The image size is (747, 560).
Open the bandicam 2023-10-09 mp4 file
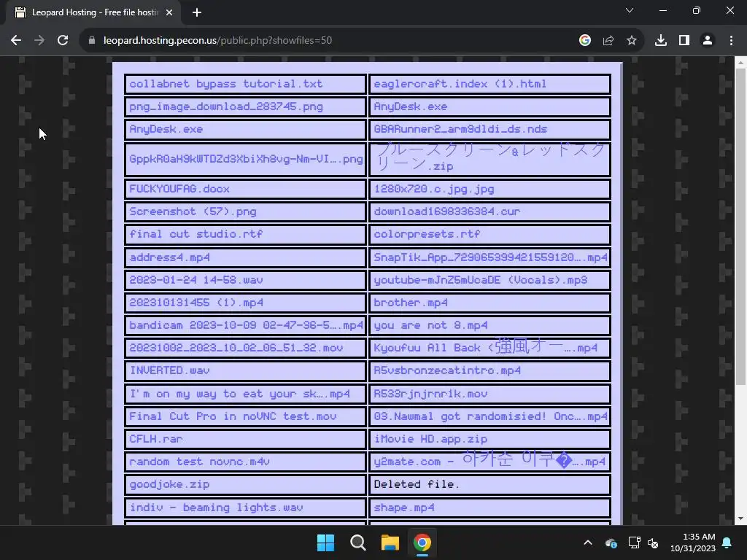[245, 326]
